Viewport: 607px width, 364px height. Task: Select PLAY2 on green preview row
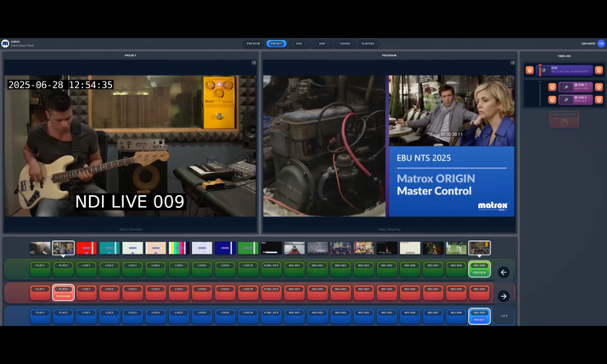tap(63, 269)
